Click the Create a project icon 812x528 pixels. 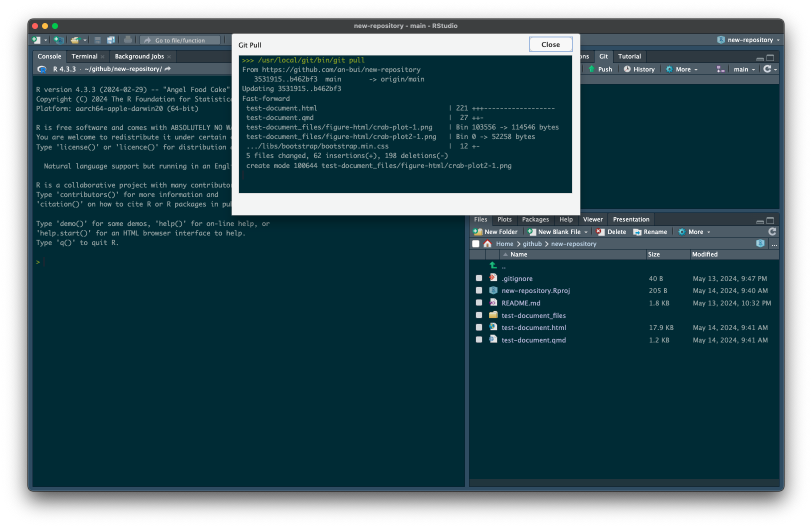(58, 40)
